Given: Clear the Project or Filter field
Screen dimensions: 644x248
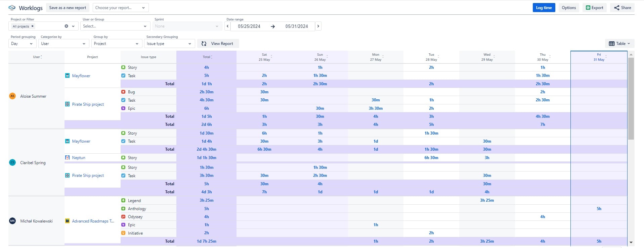Looking at the screenshot, I should coord(67,26).
